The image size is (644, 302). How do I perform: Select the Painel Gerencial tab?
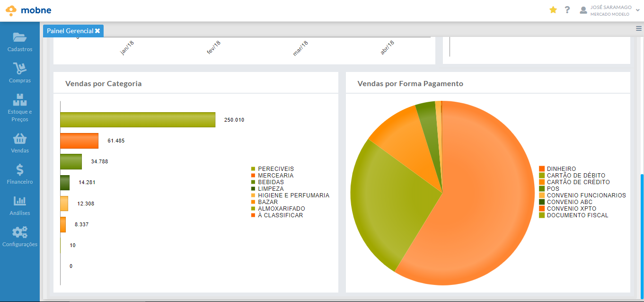70,31
